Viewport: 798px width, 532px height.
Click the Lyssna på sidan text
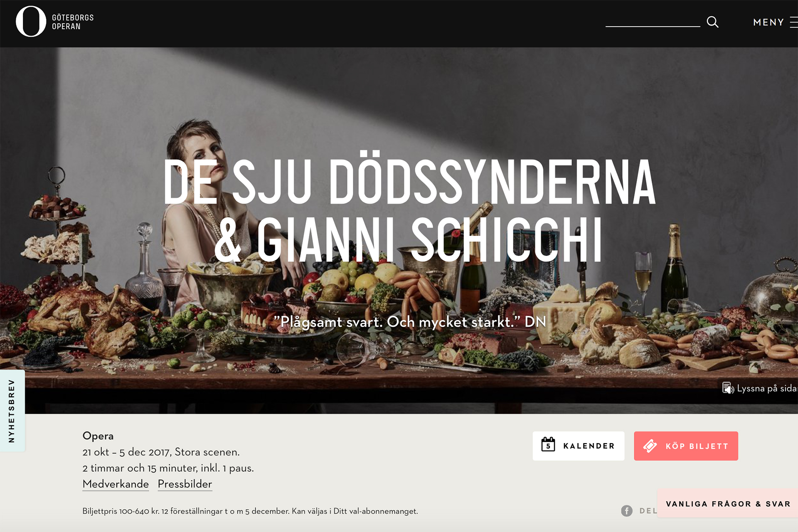pyautogui.click(x=767, y=388)
